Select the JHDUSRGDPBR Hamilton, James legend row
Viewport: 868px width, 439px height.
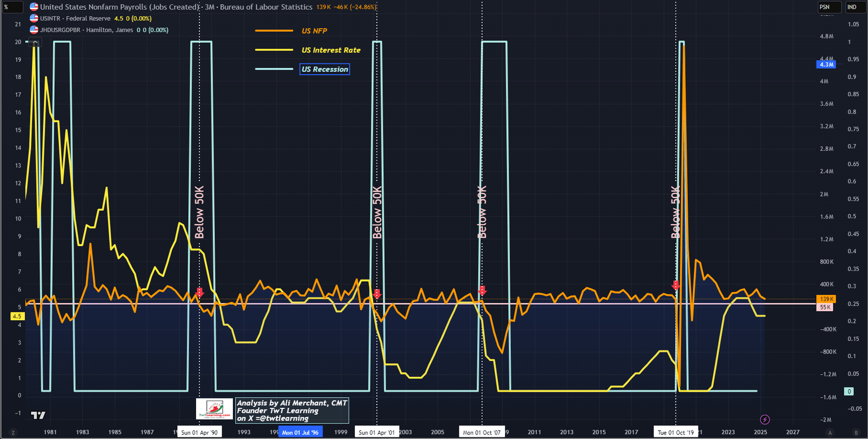(99, 30)
